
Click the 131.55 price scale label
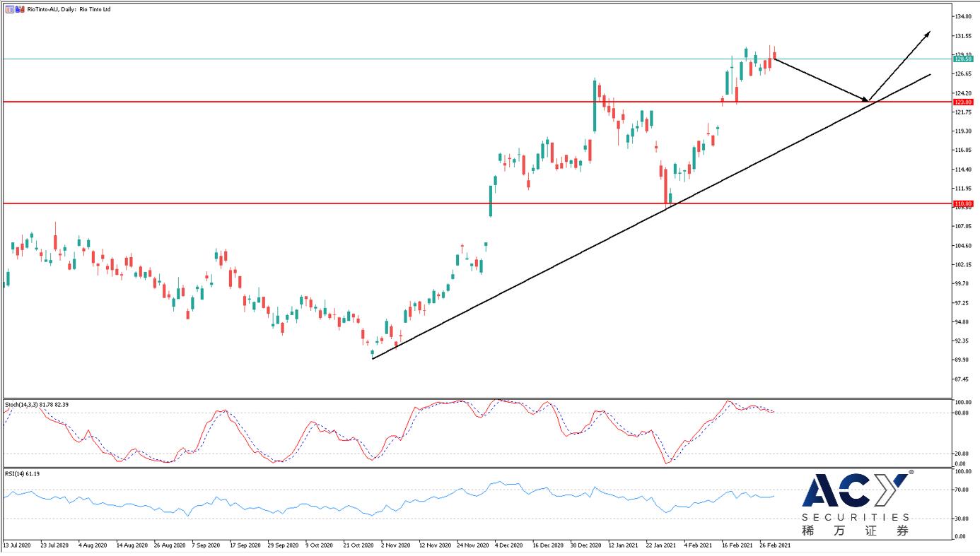click(964, 35)
